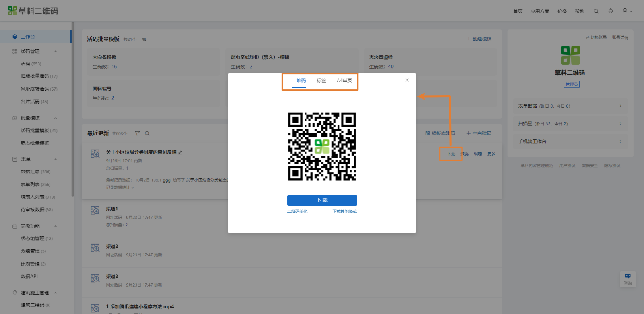Click the 下载其他格式 link

(x=345, y=212)
